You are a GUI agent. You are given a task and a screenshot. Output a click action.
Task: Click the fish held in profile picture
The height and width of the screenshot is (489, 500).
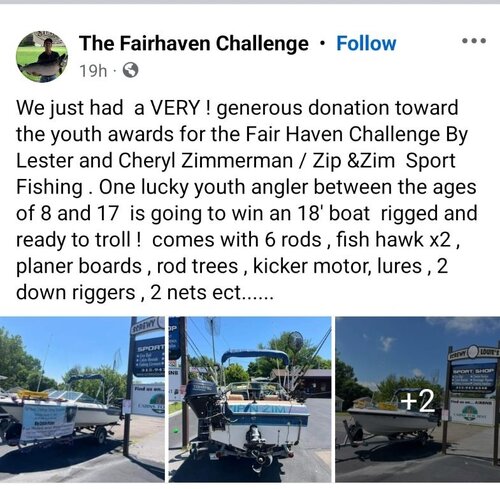click(42, 67)
